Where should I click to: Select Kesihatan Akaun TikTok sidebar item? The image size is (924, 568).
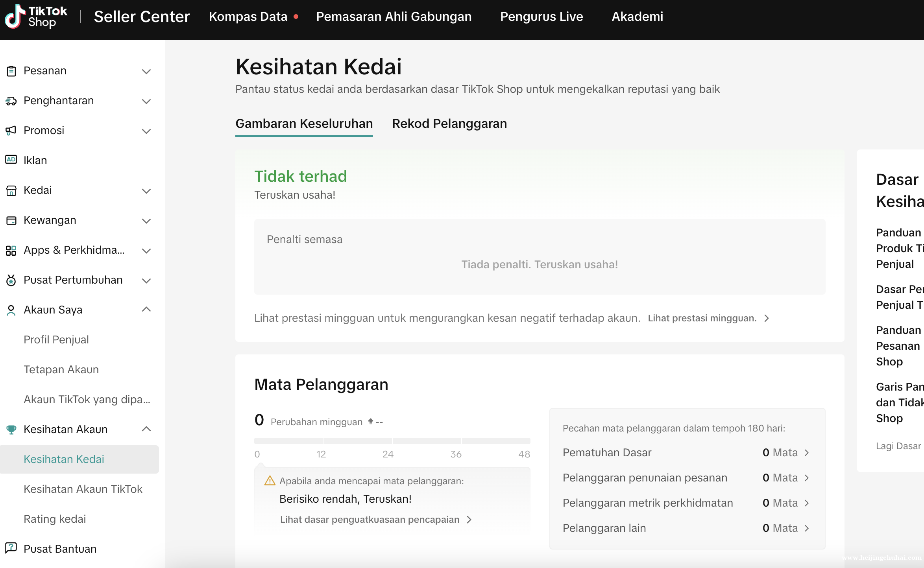pos(83,489)
